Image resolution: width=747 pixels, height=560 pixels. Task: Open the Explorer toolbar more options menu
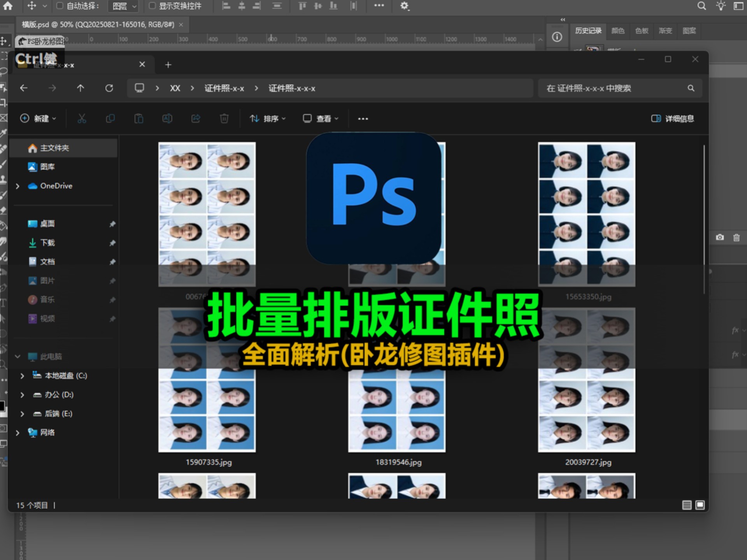point(363,119)
